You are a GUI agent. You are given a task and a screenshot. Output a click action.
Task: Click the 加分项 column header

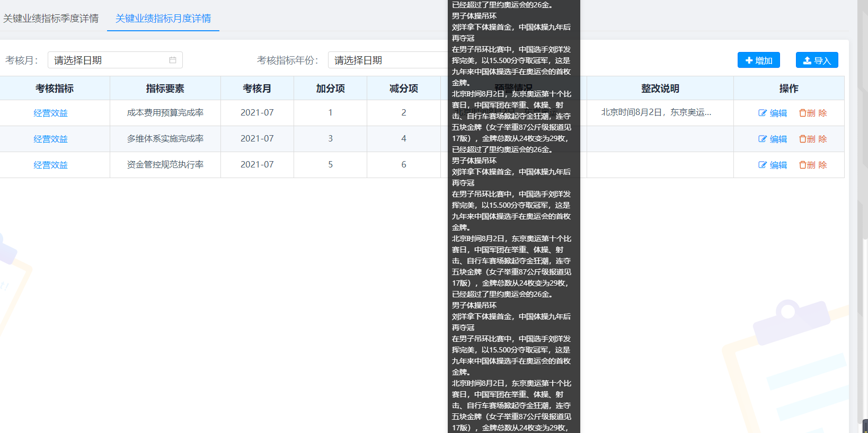[x=331, y=89]
